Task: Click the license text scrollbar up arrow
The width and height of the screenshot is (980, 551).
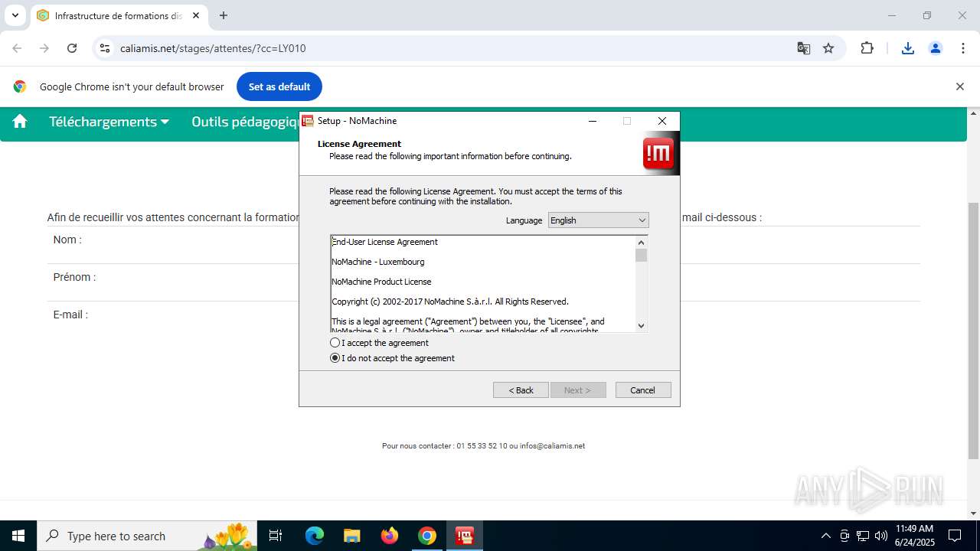Action: (642, 242)
